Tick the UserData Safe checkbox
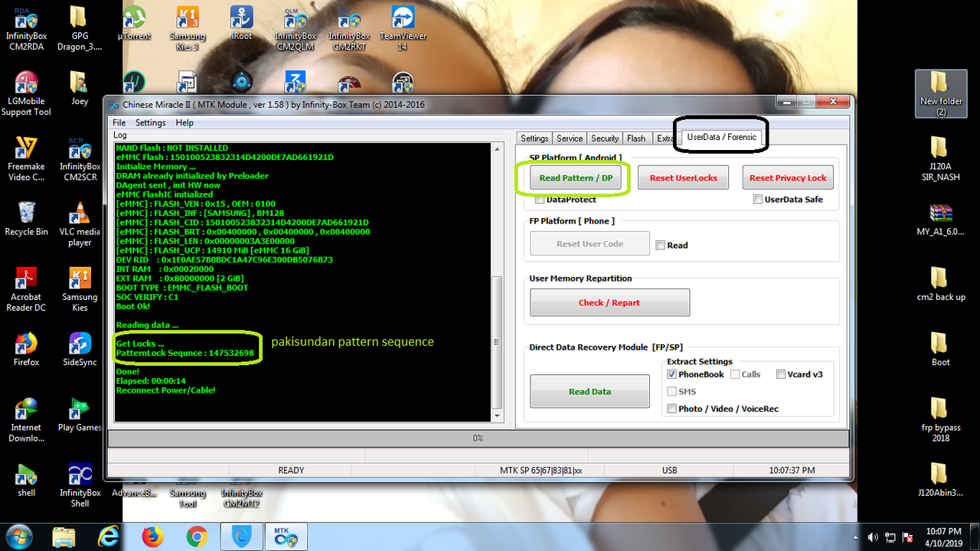Viewport: 980px width, 551px height. [758, 200]
